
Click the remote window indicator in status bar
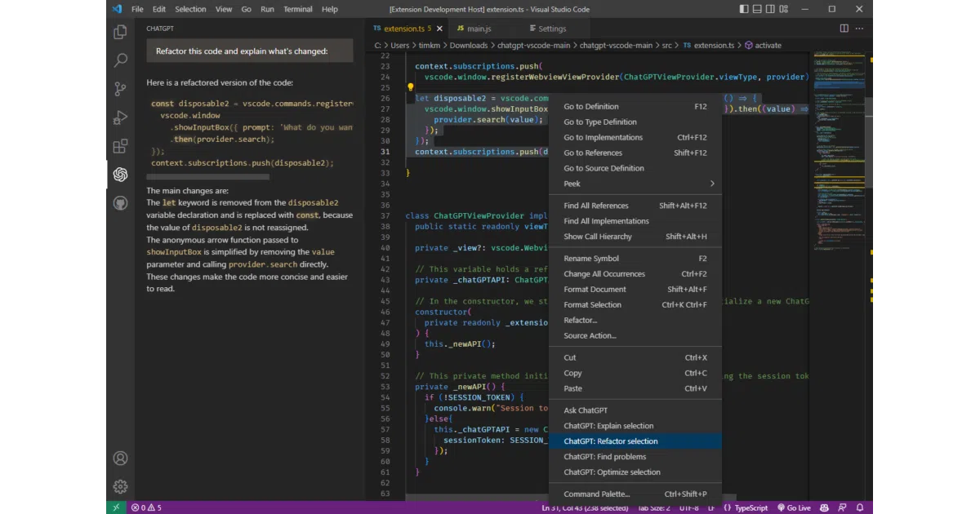pyautogui.click(x=117, y=507)
